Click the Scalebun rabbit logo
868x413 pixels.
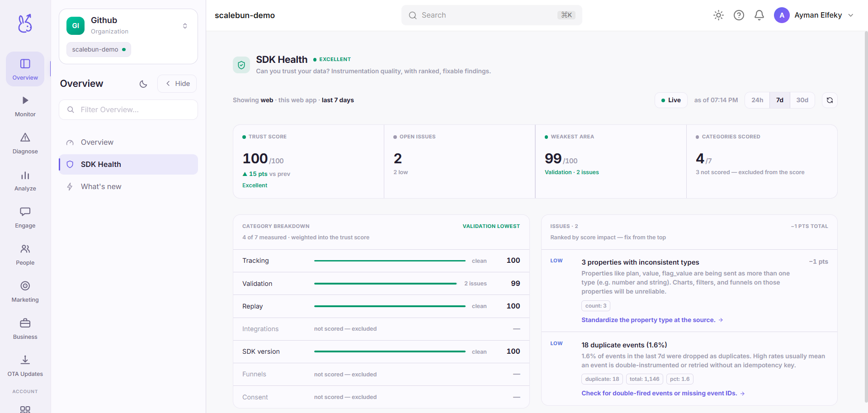pyautogui.click(x=25, y=23)
